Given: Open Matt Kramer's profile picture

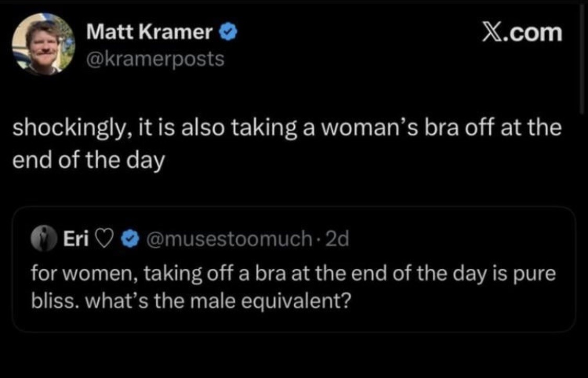Looking at the screenshot, I should [x=44, y=44].
